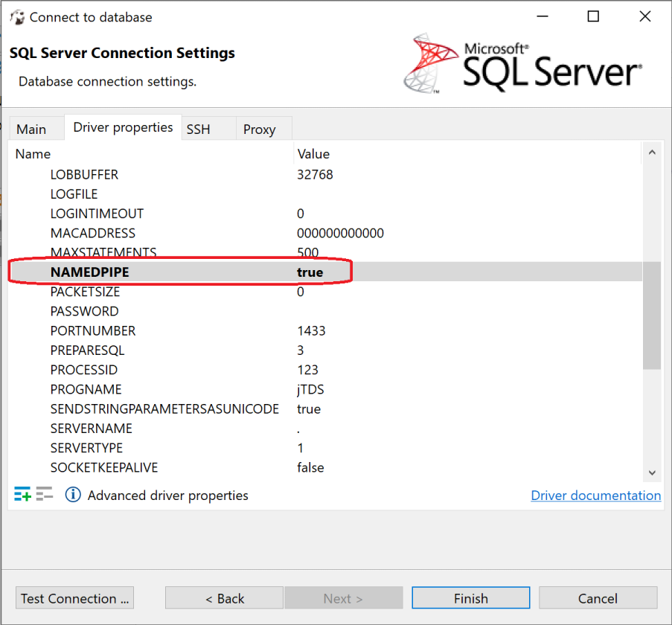Select the Driver properties tab
The height and width of the screenshot is (625, 672).
(123, 127)
